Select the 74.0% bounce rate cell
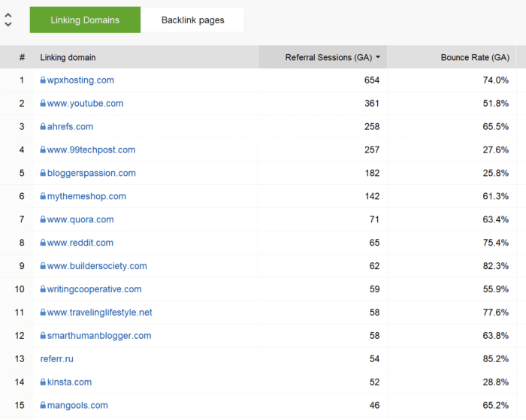 tap(495, 80)
